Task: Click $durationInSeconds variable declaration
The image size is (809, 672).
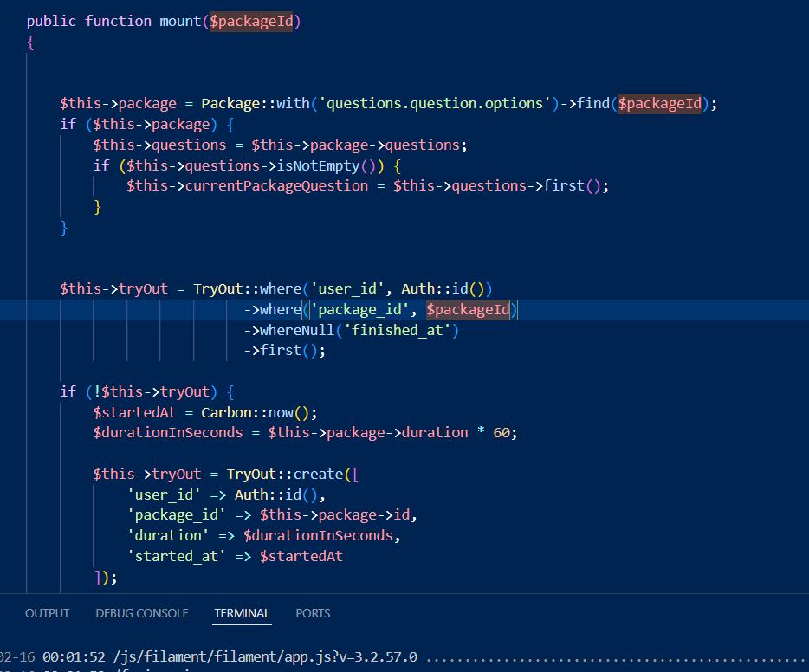Action: click(x=168, y=432)
